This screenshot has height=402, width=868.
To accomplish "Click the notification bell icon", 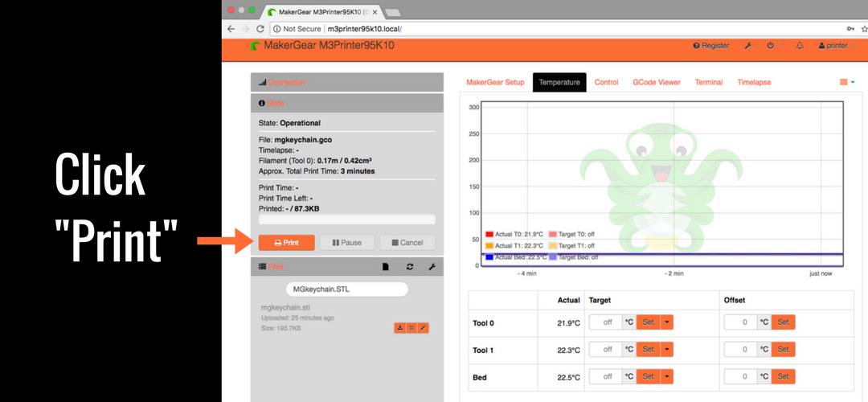I will point(800,46).
